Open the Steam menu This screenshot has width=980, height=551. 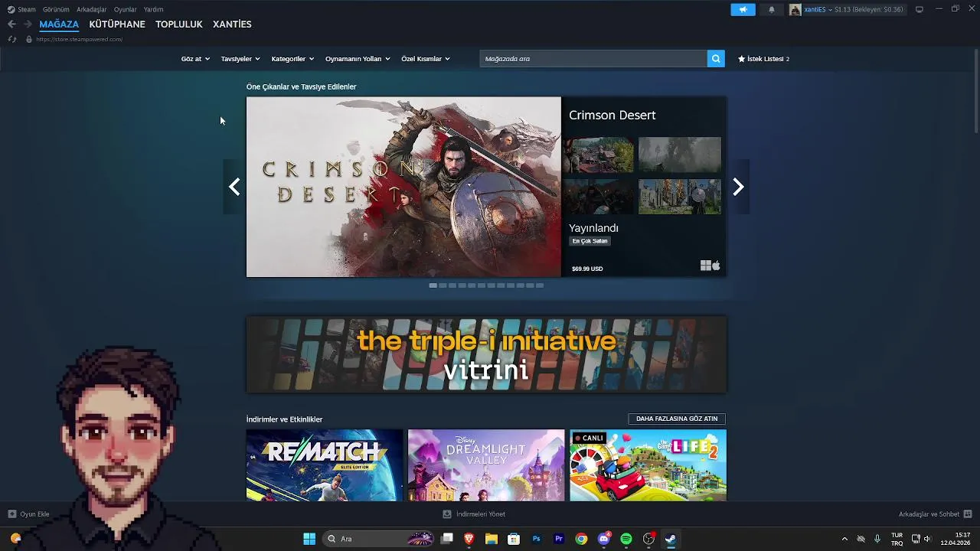pyautogui.click(x=27, y=9)
